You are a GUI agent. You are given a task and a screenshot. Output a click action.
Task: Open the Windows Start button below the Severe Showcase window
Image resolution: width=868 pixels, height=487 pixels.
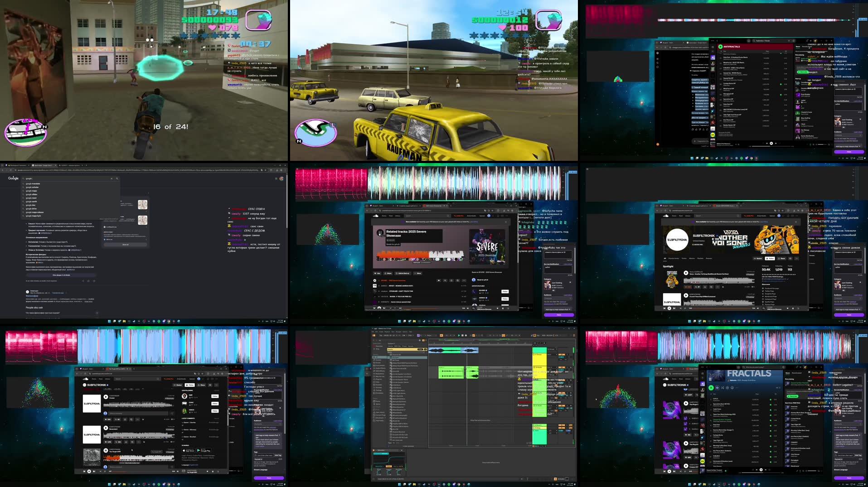(399, 321)
